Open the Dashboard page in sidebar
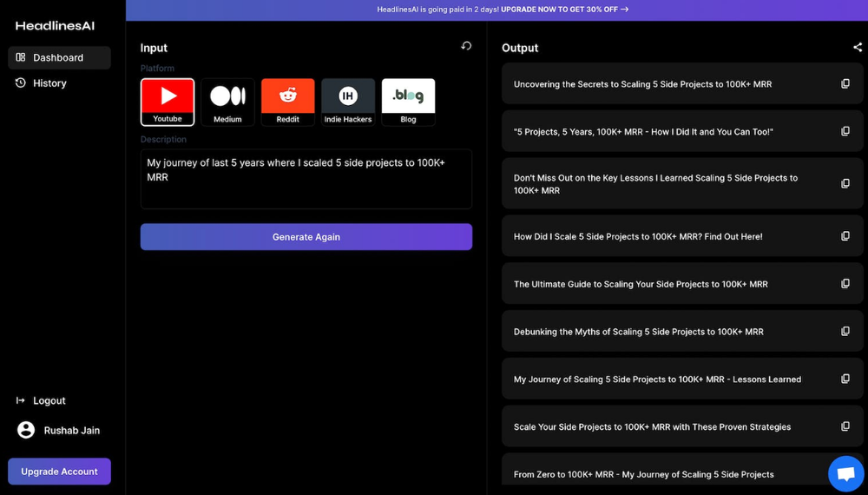 coord(59,57)
